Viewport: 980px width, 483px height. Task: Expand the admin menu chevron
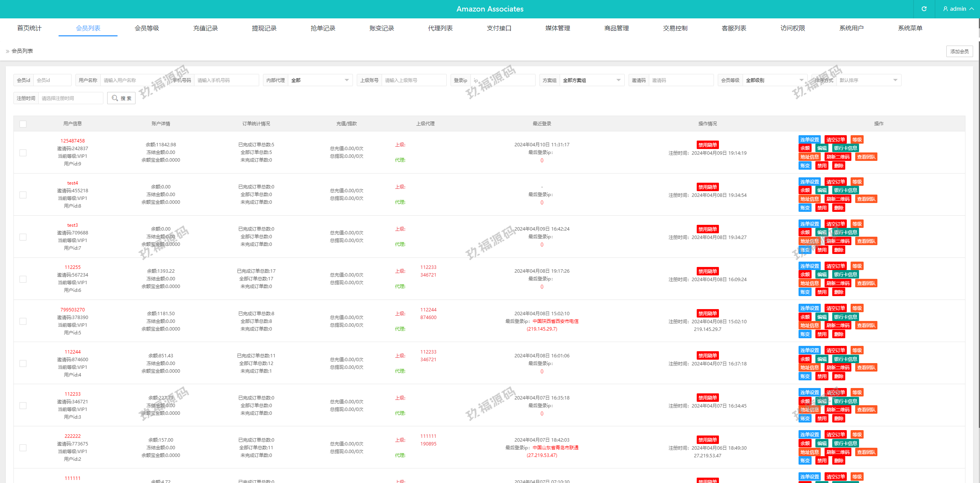(x=972, y=9)
